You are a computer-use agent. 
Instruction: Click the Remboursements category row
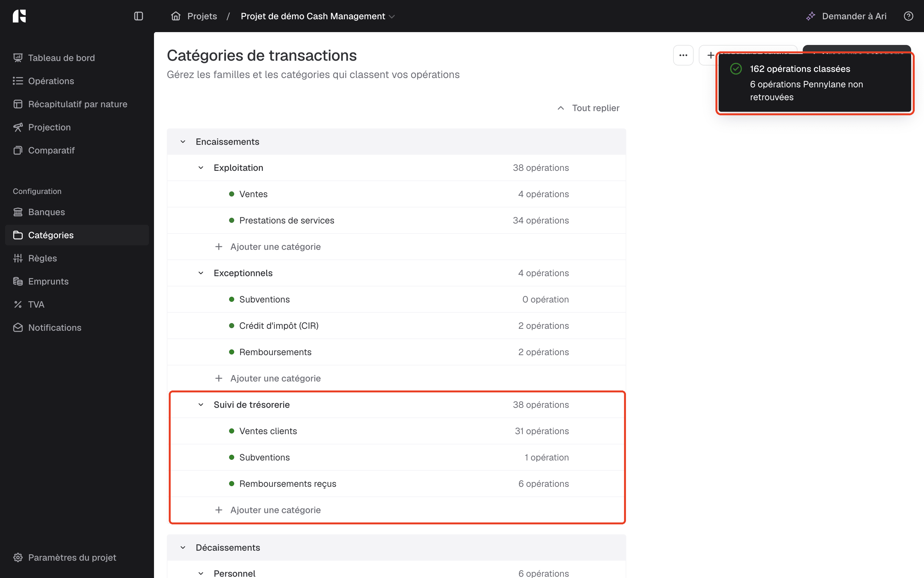tap(396, 352)
